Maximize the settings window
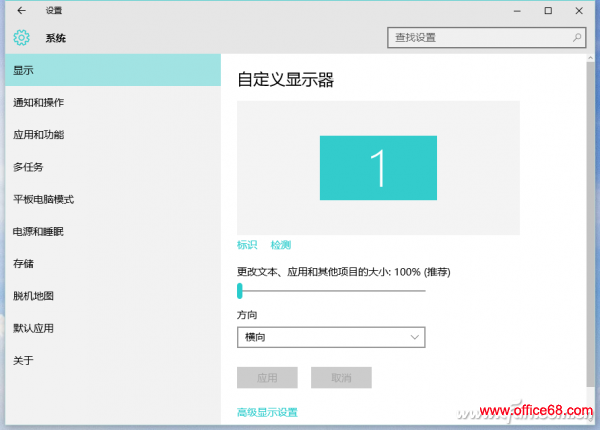This screenshot has height=430, width=600. pos(548,11)
